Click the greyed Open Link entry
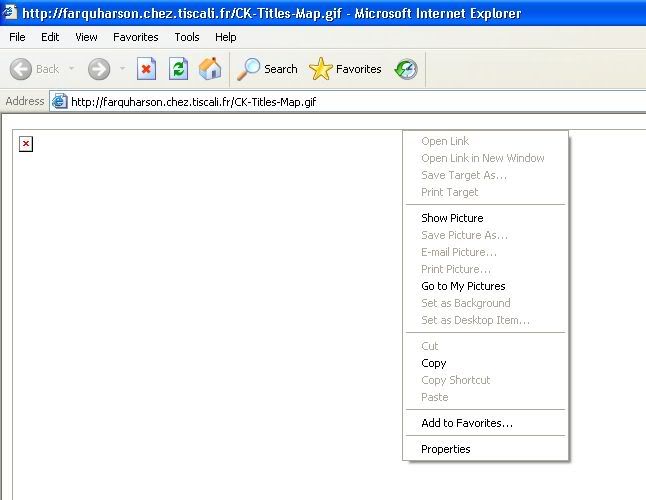 coord(485,141)
